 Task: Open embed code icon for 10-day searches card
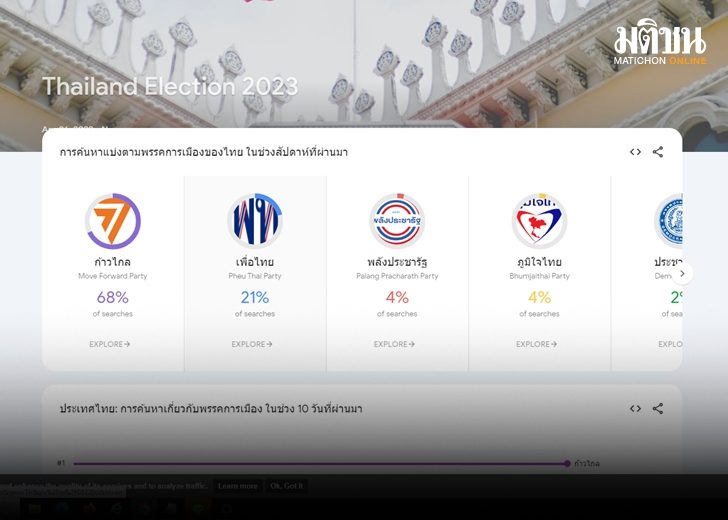(x=635, y=409)
